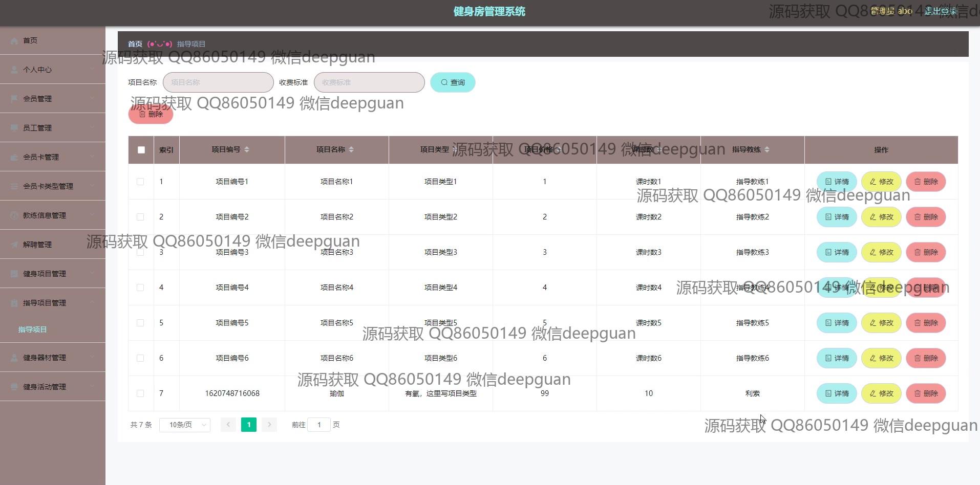Click the 项目类型1 cell

coord(441,182)
